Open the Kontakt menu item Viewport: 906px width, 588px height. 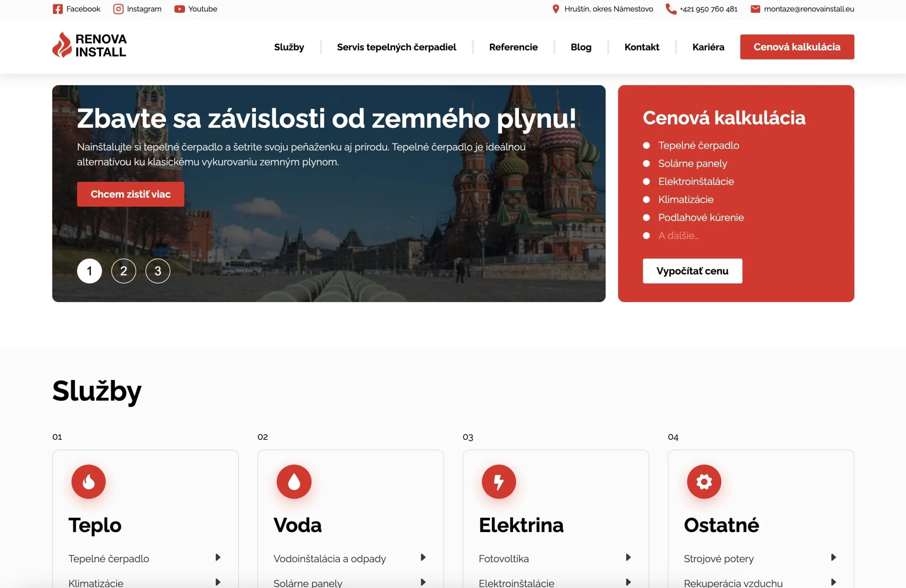[x=642, y=47]
